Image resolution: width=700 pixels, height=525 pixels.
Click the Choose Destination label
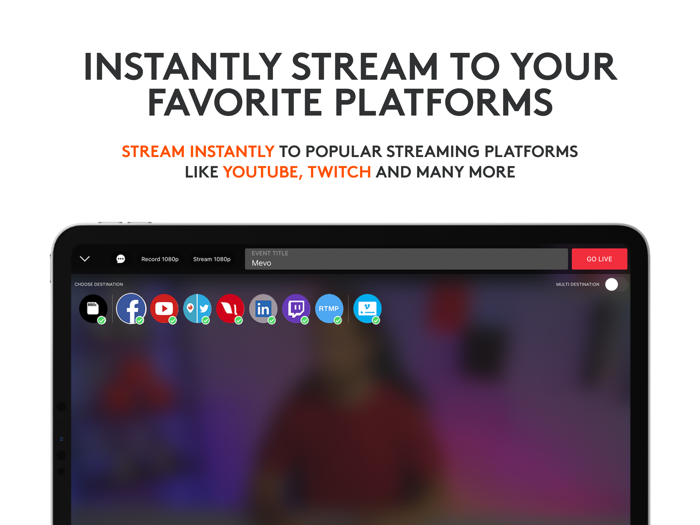tap(99, 284)
